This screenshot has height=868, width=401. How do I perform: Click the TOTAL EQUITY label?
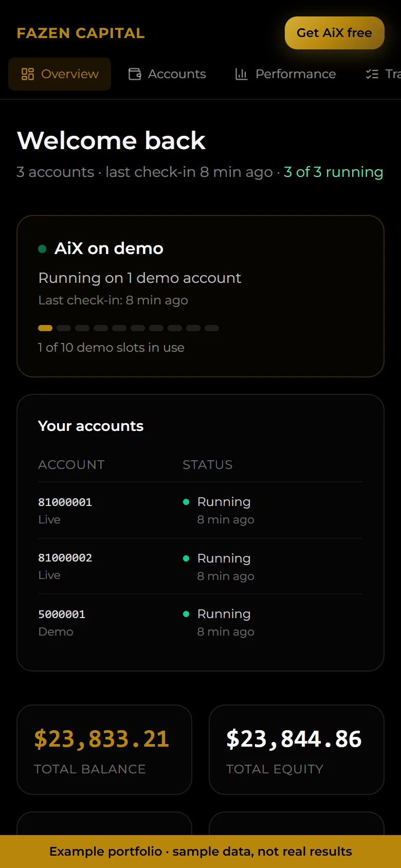[x=275, y=769]
